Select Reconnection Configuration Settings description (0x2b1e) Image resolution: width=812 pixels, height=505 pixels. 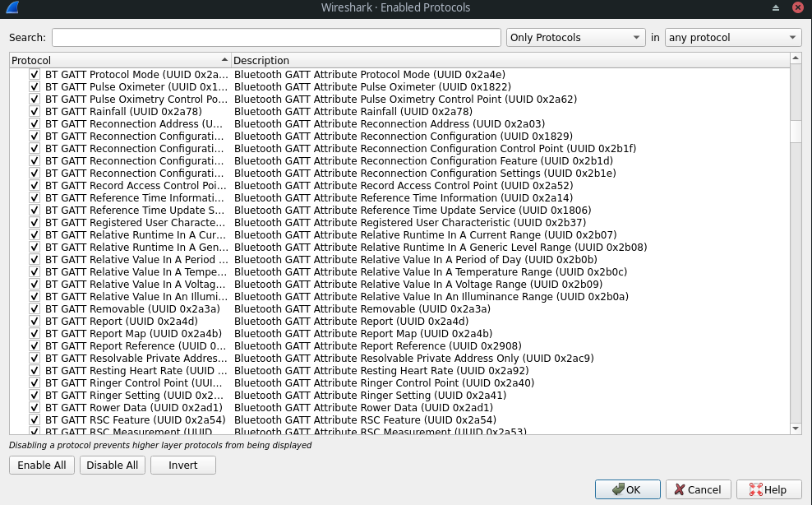point(425,174)
